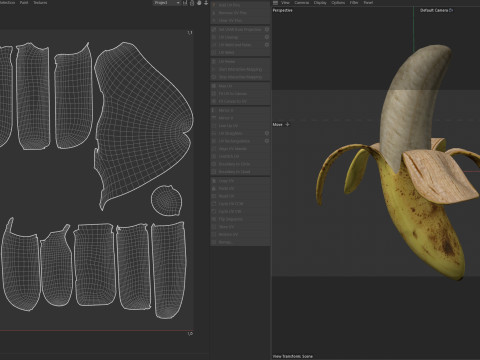Open the Display menu in 3D viewport
Image resolution: width=480 pixels, height=360 pixels.
point(320,3)
